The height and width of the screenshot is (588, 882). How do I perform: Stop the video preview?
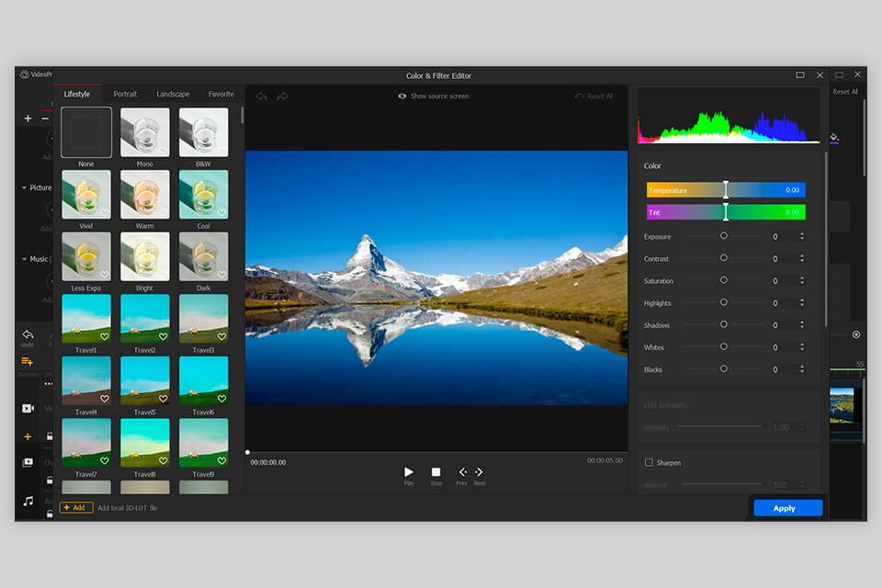pos(435,472)
